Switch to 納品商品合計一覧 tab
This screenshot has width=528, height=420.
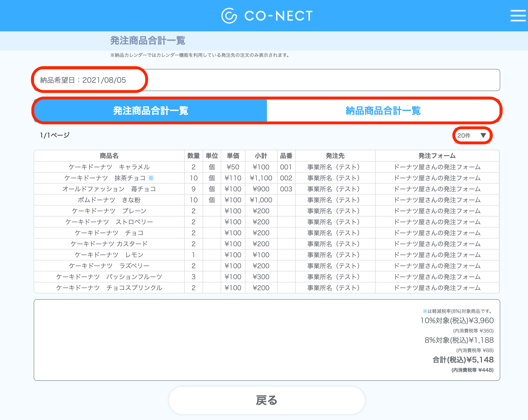coord(383,111)
